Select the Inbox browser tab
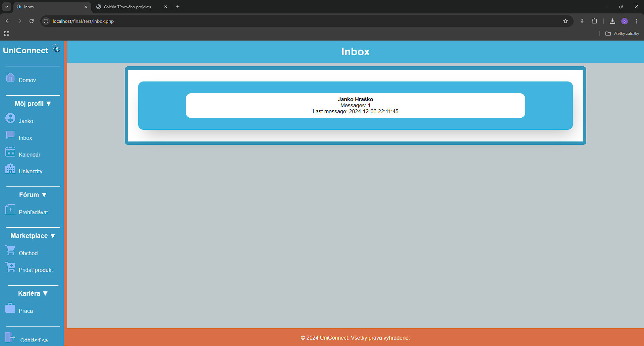Screen dimensions: 644x346 (x=52, y=7)
